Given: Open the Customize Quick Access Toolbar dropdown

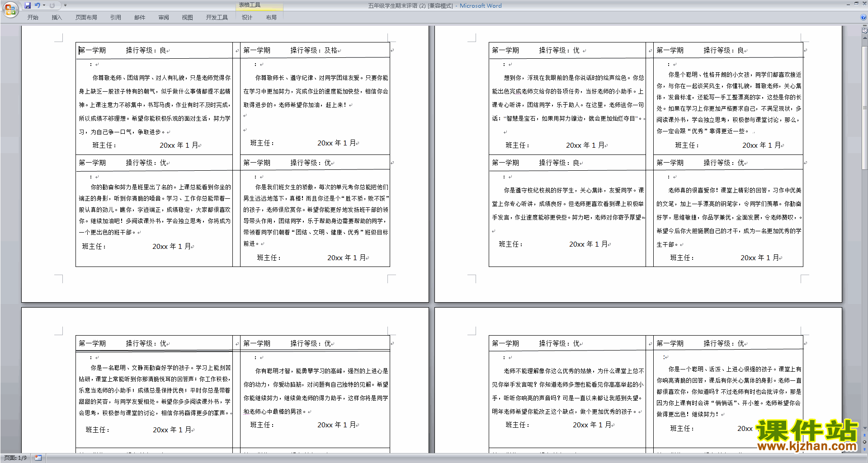Looking at the screenshot, I should 65,5.
